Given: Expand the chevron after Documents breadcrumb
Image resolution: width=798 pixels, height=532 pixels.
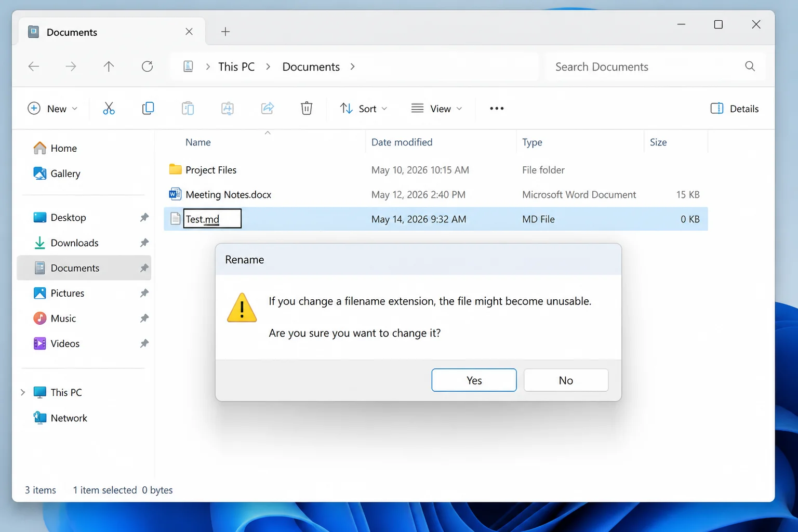Looking at the screenshot, I should click(x=353, y=66).
